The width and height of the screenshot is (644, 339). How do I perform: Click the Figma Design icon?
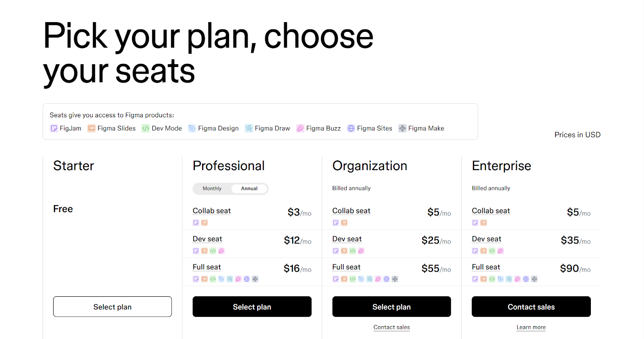[x=192, y=129]
